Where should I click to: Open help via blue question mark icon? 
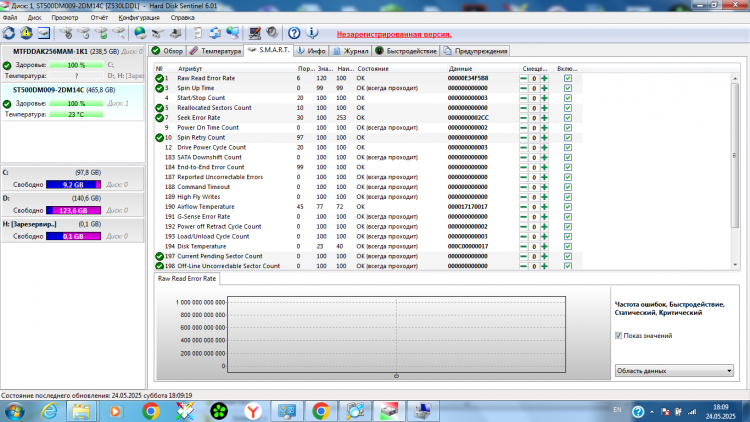[x=294, y=33]
